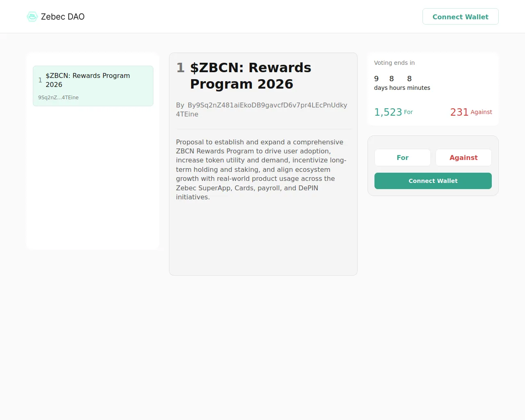Choose the For vote option
This screenshot has height=420, width=525.
coord(402,157)
